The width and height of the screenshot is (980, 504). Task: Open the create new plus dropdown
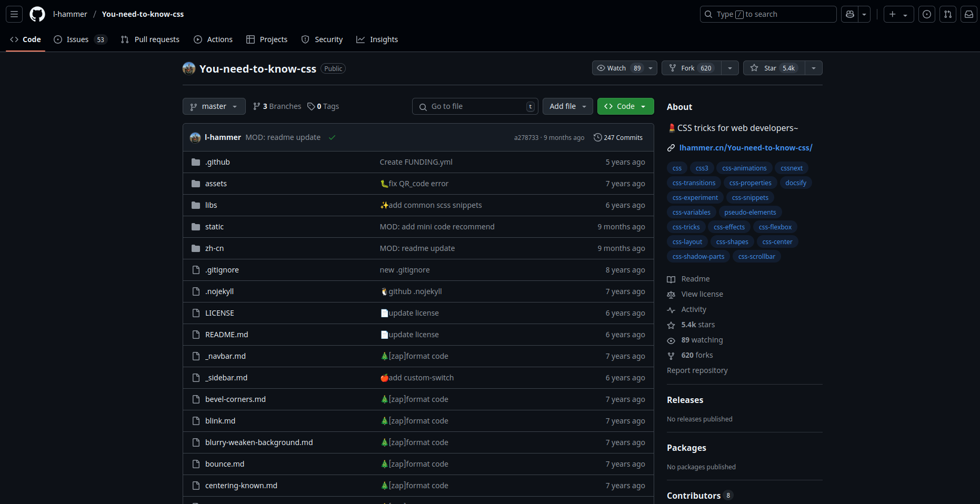tap(898, 14)
